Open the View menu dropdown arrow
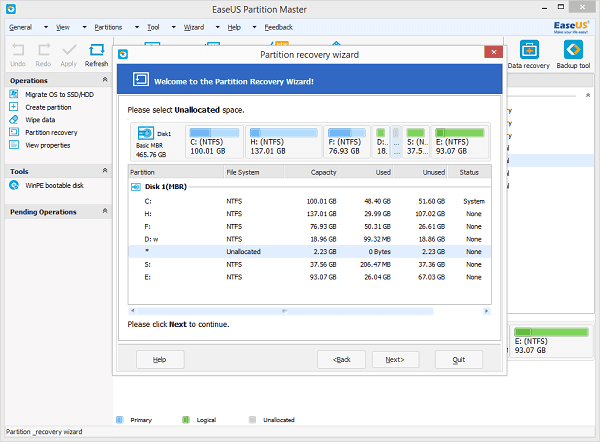 [x=85, y=27]
